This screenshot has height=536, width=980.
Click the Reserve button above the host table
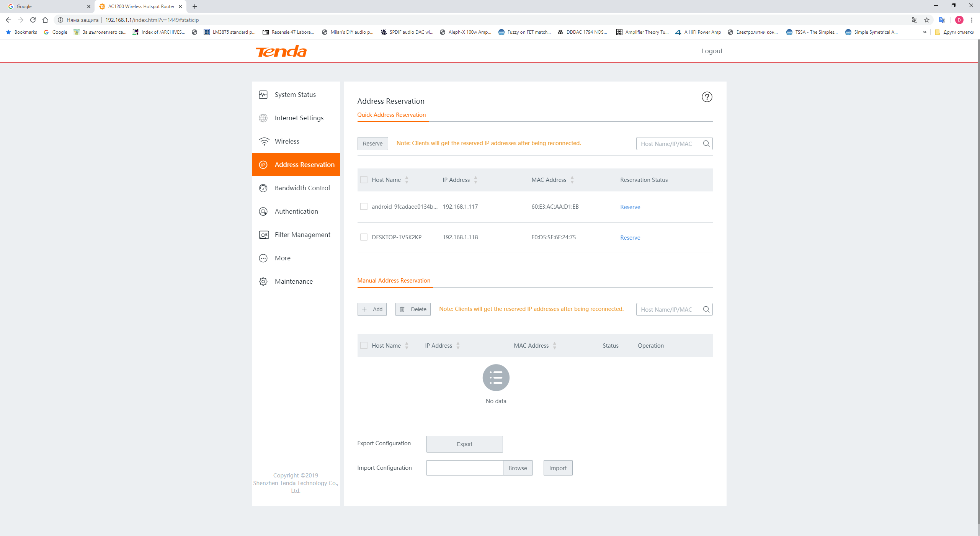pos(372,144)
